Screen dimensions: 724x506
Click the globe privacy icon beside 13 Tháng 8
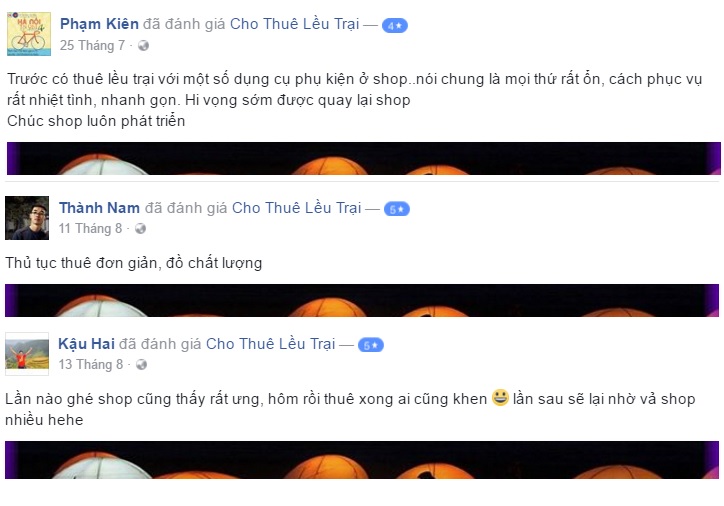(x=141, y=365)
